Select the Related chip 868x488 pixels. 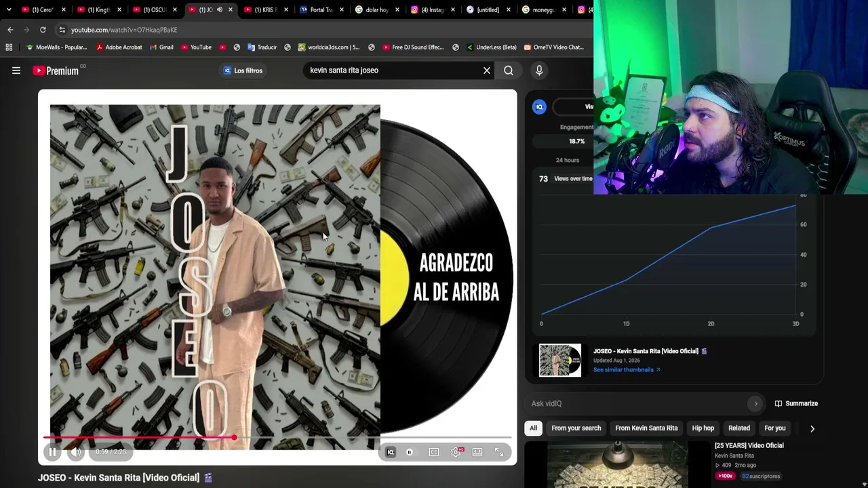pyautogui.click(x=739, y=428)
